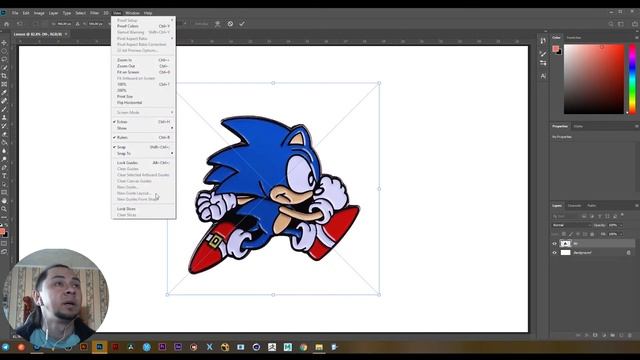Select the Hand tool
Viewport: 640px width, 360px height.
(4, 201)
